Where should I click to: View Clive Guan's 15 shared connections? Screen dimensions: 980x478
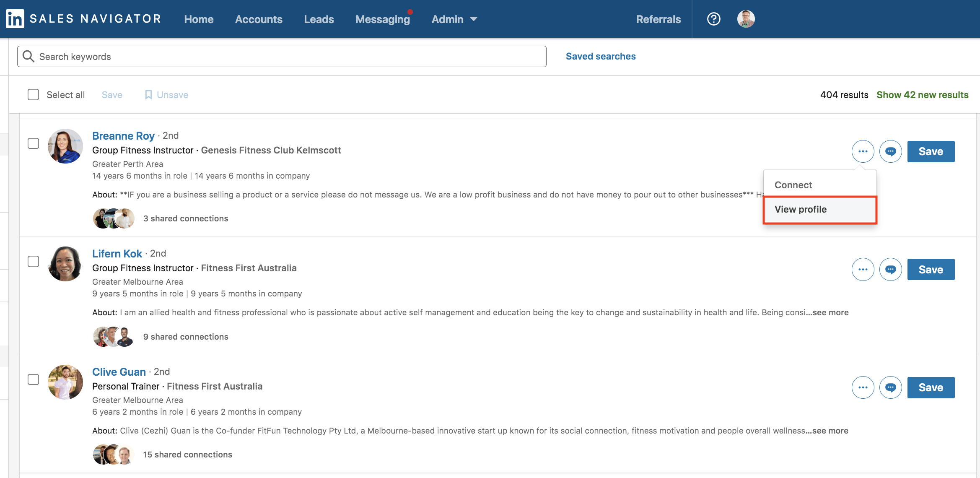(x=187, y=455)
